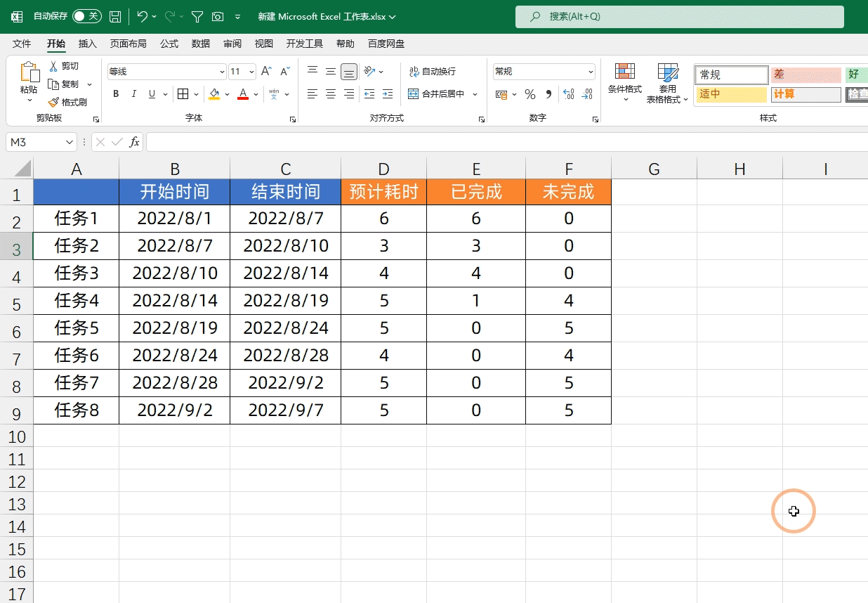Screen dimensions: 868x603
Task: Click the center text icon
Action: tap(331, 94)
